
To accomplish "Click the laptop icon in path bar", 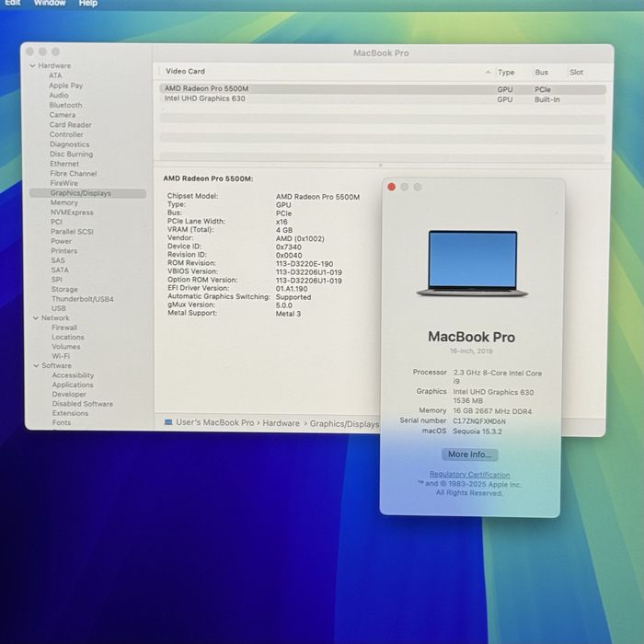I will pyautogui.click(x=168, y=422).
